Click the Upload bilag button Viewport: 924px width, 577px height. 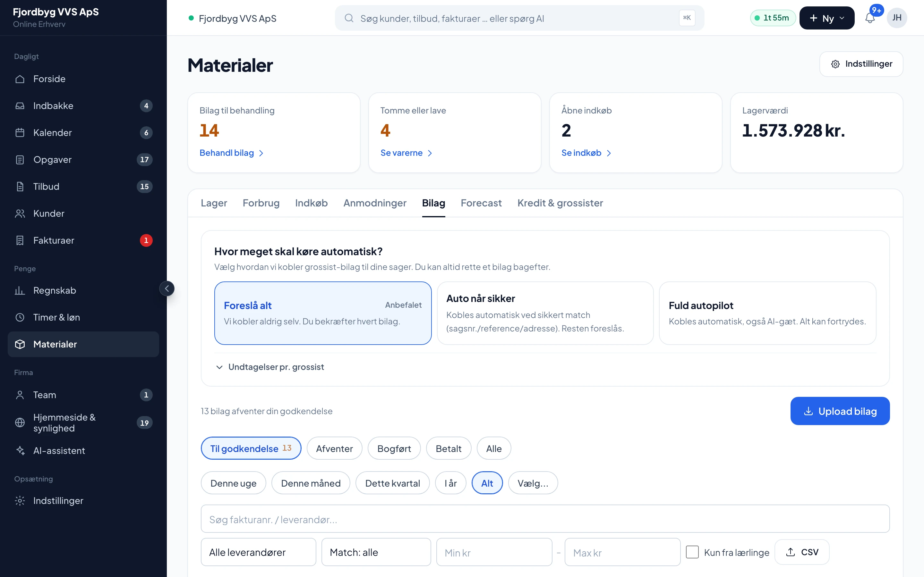tap(840, 411)
